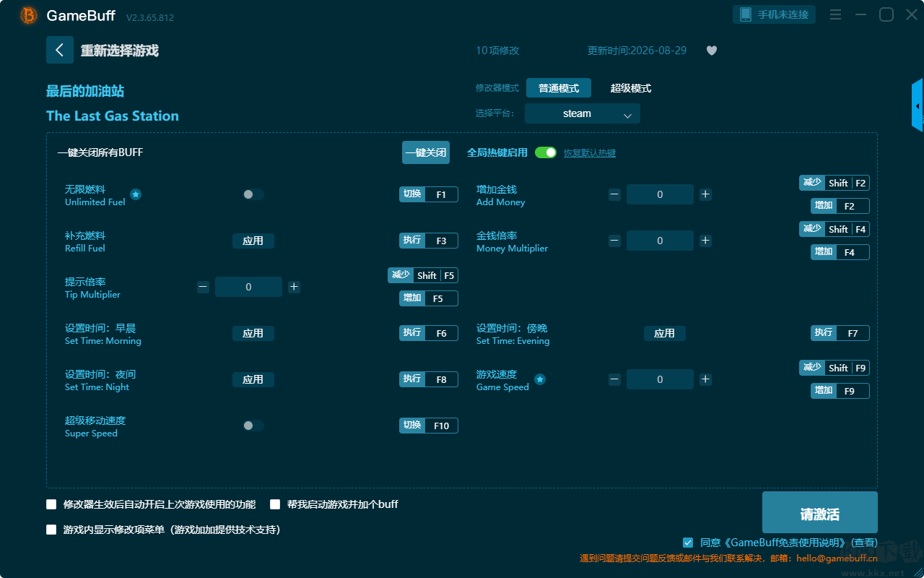Click star badge next to Game Speed
This screenshot has width=924, height=578.
(x=540, y=379)
